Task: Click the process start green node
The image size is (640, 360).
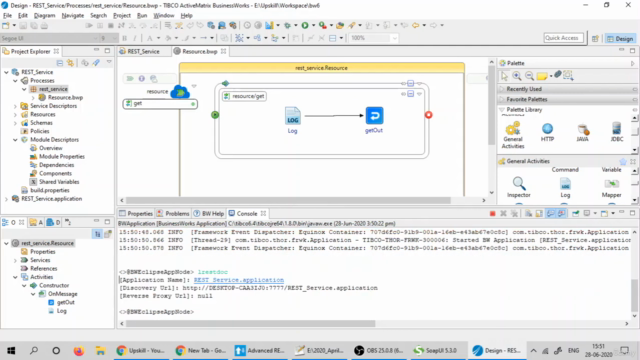Action: 215,115
